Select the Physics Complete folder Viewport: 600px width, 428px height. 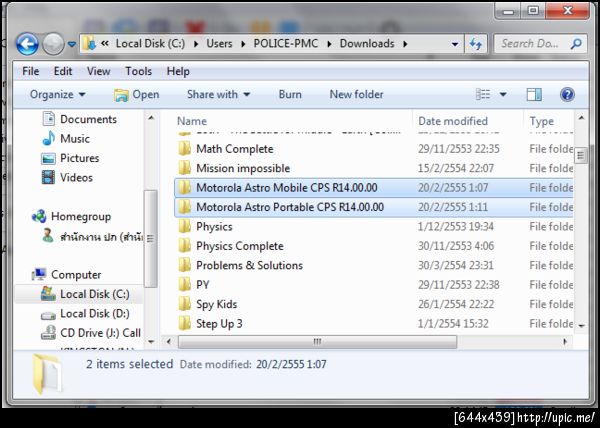(240, 246)
